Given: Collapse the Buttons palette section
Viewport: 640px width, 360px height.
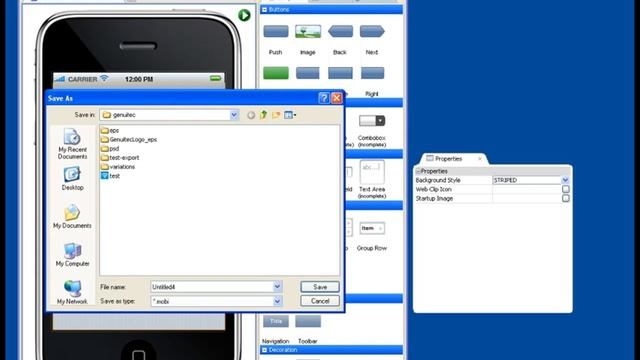Looking at the screenshot, I should point(264,9).
